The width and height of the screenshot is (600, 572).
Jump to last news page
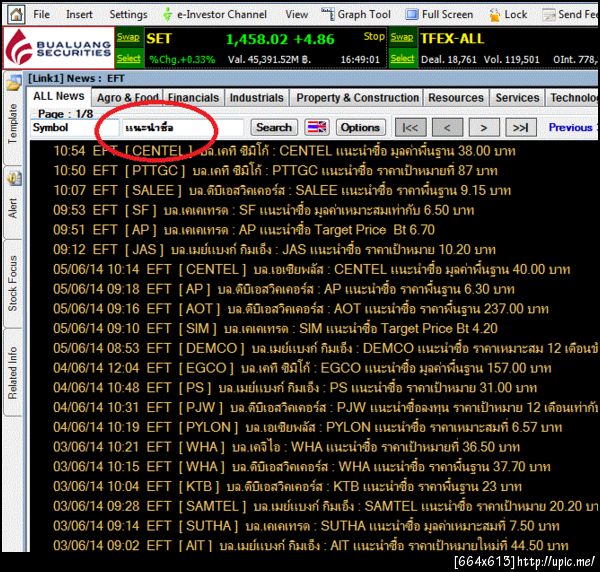pos(520,127)
